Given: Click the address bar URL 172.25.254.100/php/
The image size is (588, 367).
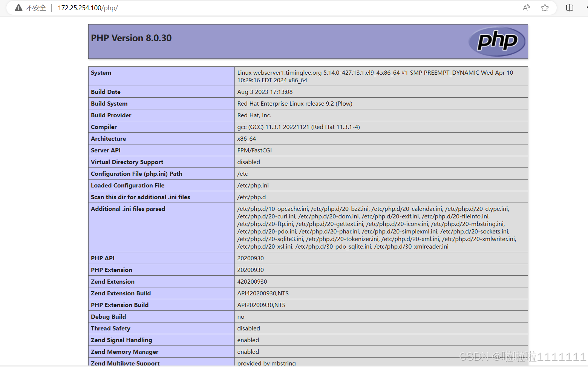Looking at the screenshot, I should click(x=88, y=8).
